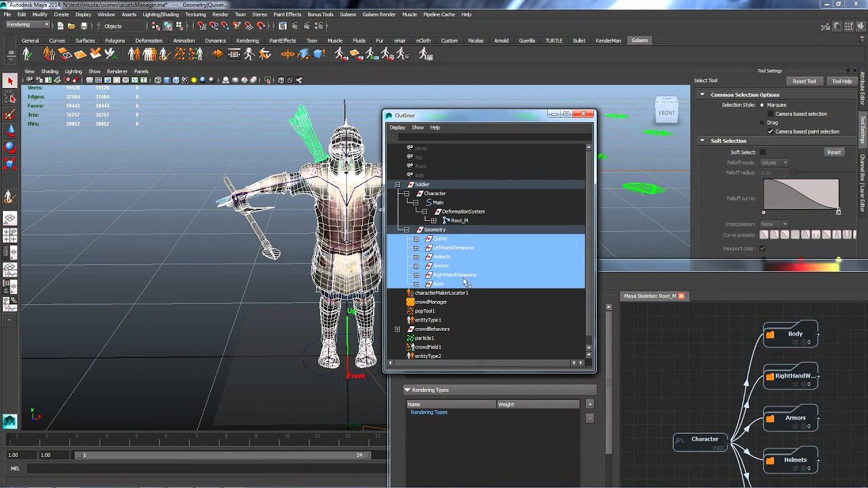Click the S curve icon beside Main
The height and width of the screenshot is (488, 868).
click(429, 202)
